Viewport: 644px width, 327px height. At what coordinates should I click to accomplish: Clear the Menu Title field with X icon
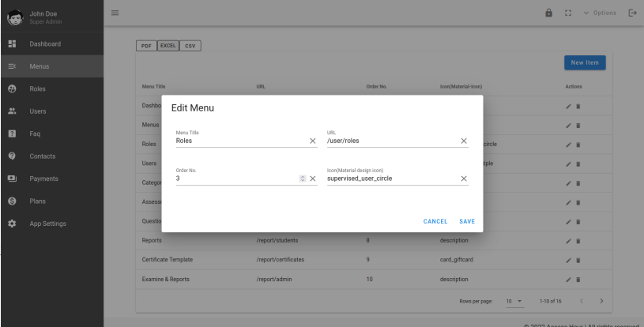tap(312, 141)
